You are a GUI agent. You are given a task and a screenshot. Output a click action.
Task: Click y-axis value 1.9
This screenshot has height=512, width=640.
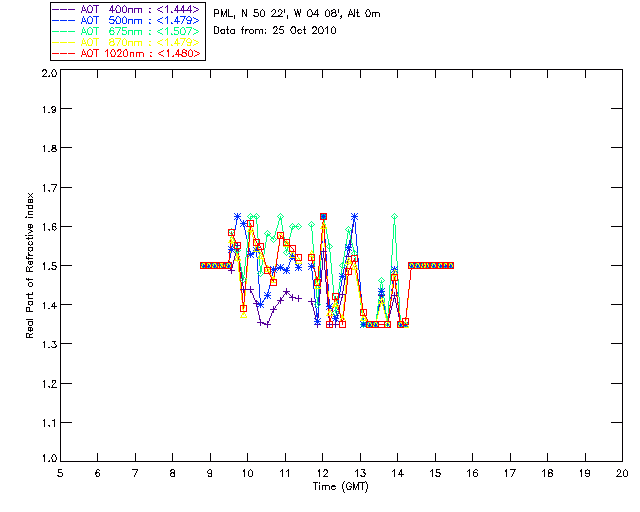click(x=49, y=109)
